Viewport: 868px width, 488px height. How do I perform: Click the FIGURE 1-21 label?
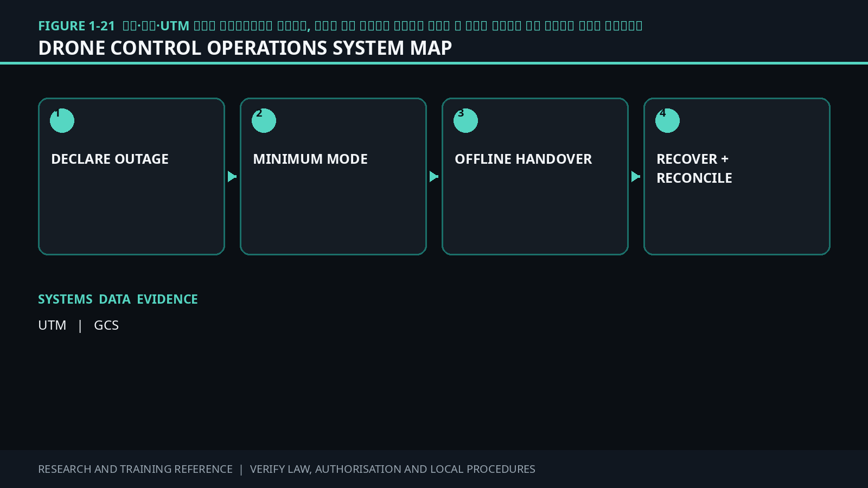[76, 26]
